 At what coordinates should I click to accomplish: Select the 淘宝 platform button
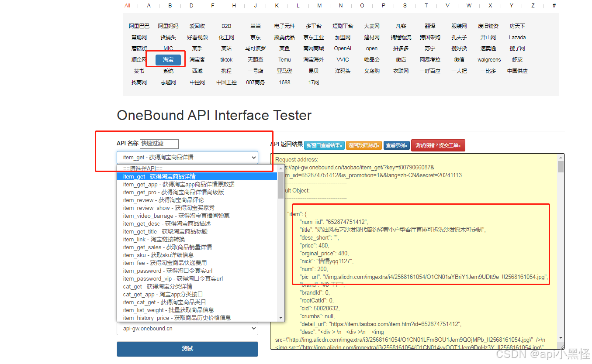(x=168, y=59)
